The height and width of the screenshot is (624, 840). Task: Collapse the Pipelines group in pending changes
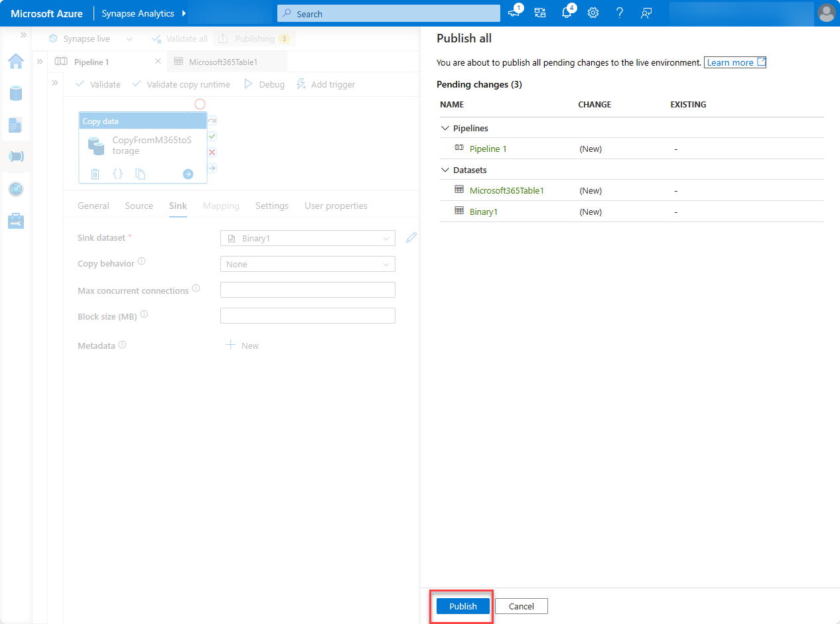tap(445, 127)
